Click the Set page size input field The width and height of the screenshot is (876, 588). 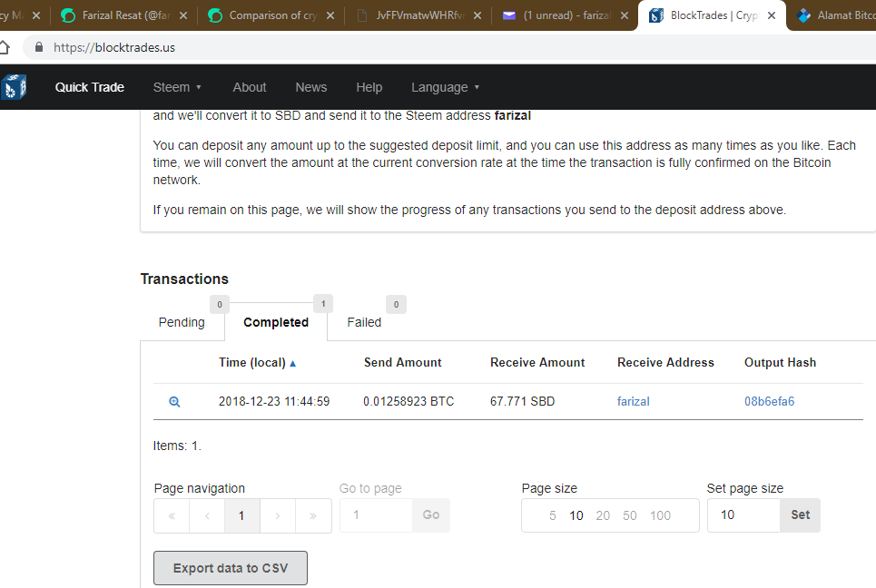(x=744, y=514)
